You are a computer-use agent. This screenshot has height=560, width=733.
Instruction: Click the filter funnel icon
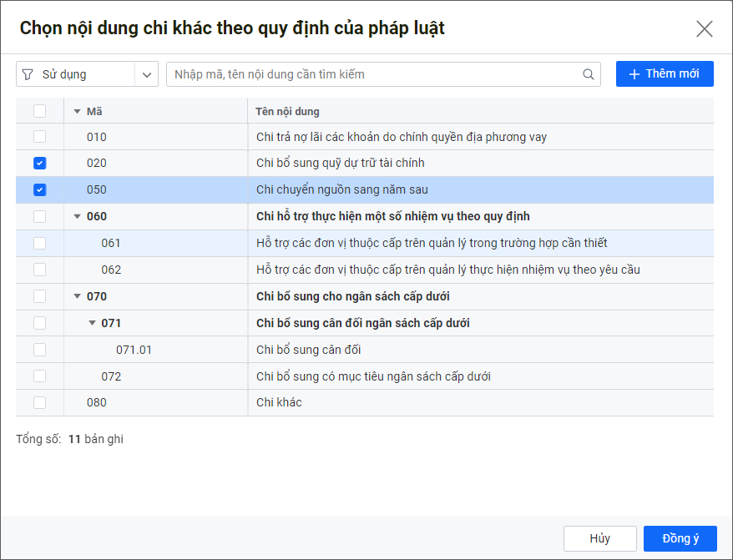(28, 74)
